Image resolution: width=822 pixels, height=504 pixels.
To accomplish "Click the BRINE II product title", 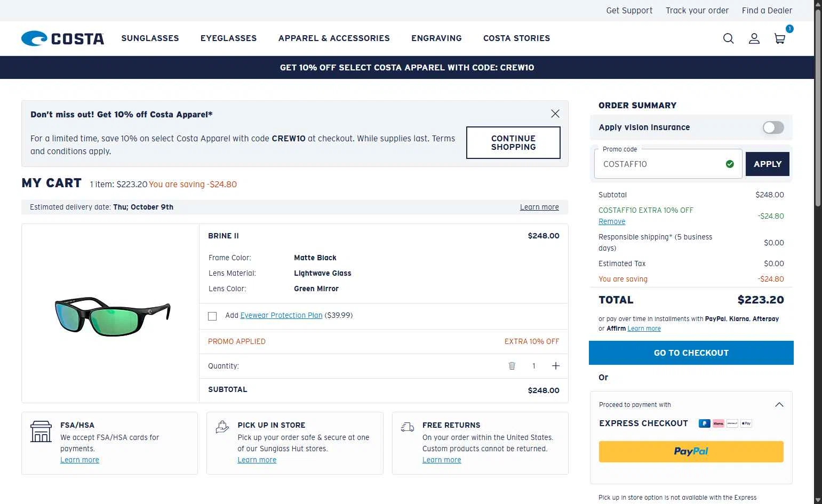I will (224, 236).
